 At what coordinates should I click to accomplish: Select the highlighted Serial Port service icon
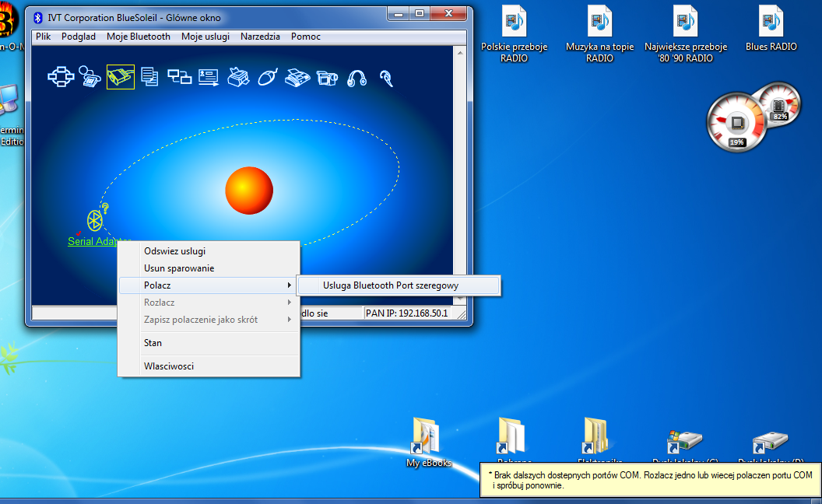pos(121,77)
